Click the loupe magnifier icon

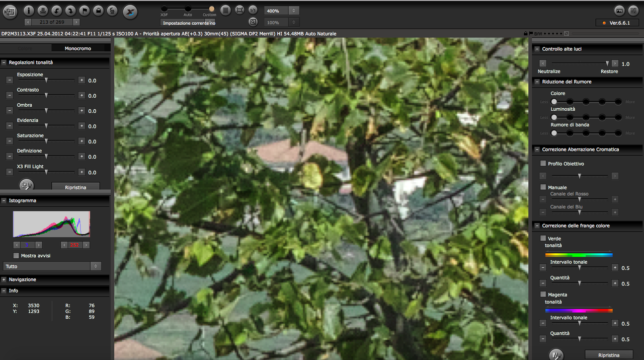tap(253, 22)
